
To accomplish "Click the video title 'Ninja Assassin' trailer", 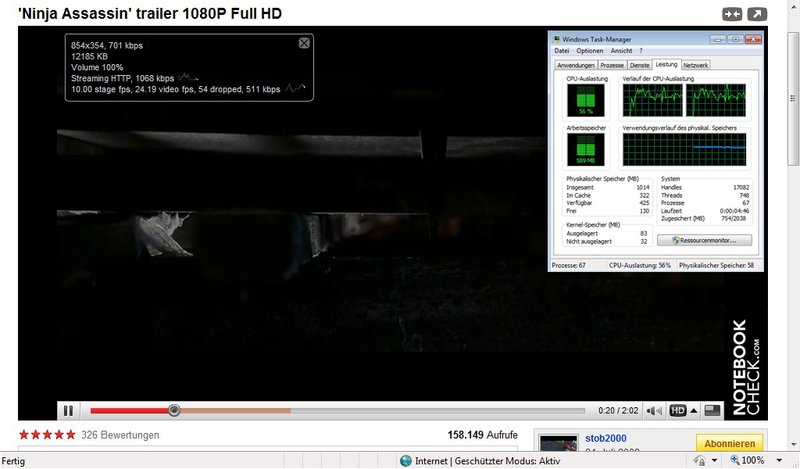I will 149,14.
